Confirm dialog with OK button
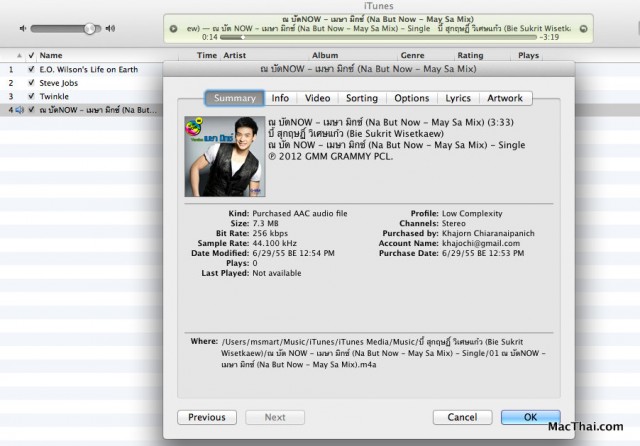The image size is (640, 446). click(531, 417)
